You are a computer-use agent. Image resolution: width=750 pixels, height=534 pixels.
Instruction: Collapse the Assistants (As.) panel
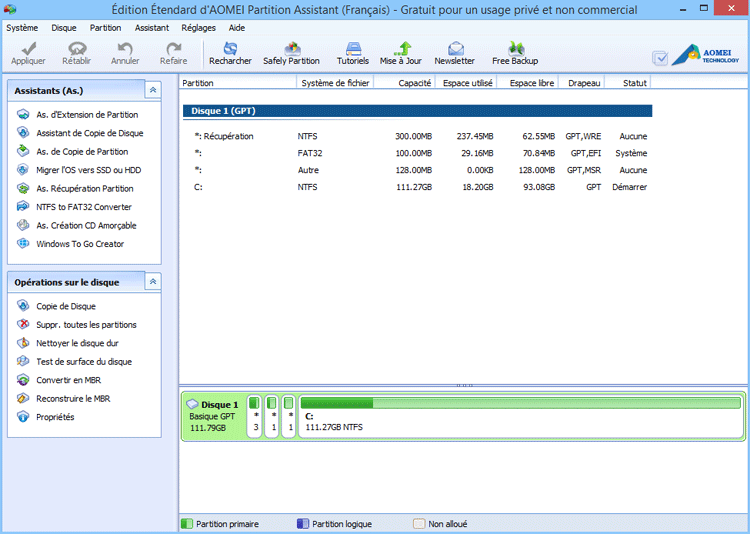click(152, 90)
